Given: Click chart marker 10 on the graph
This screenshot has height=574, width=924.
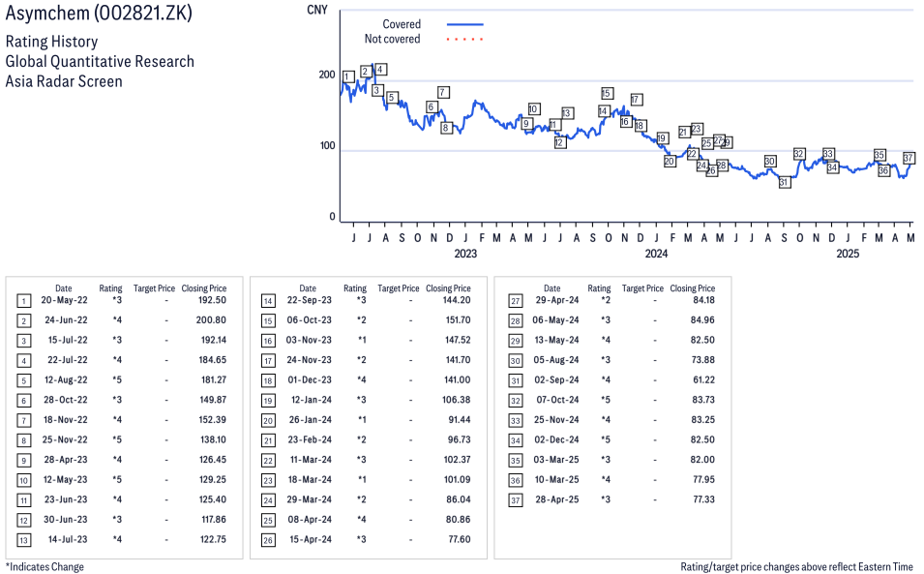Looking at the screenshot, I should (533, 109).
